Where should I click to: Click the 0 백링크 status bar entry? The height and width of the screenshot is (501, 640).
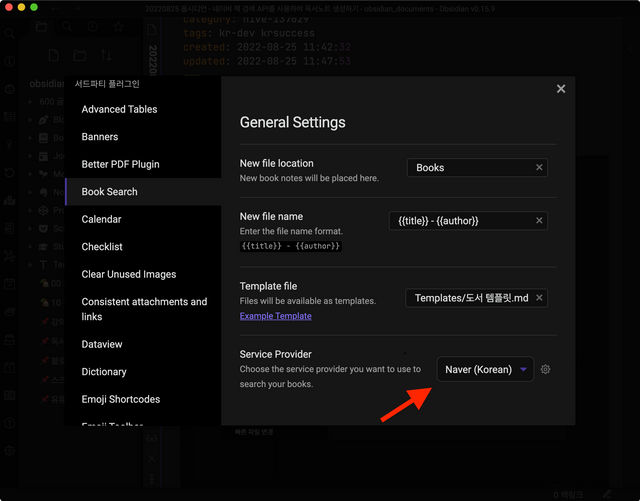[x=568, y=494]
